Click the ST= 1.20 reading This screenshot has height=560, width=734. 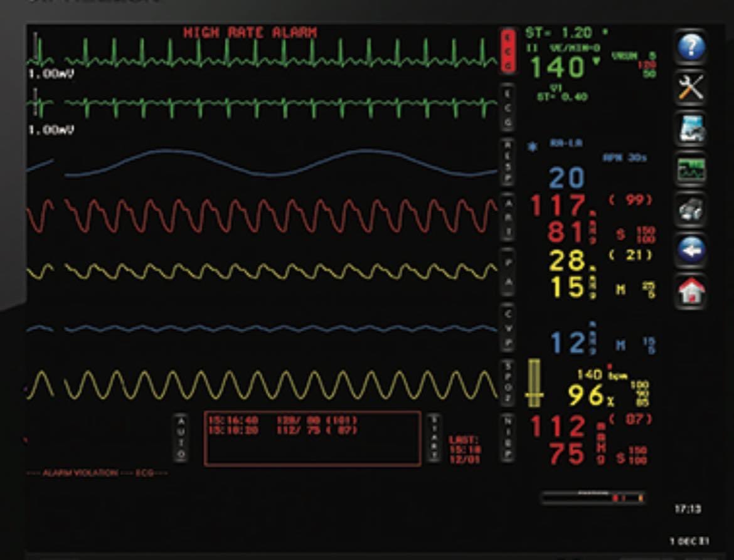[559, 33]
